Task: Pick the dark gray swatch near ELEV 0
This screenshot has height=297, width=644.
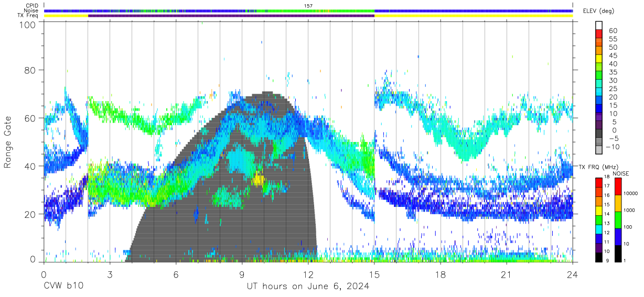Action: coord(599,134)
